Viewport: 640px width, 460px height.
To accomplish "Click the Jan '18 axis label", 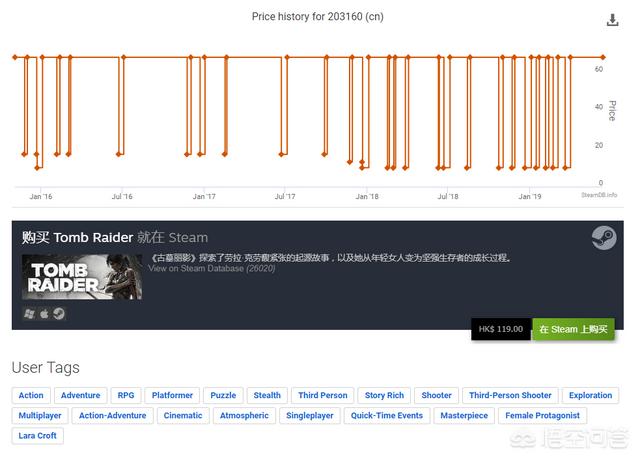I will pyautogui.click(x=367, y=197).
